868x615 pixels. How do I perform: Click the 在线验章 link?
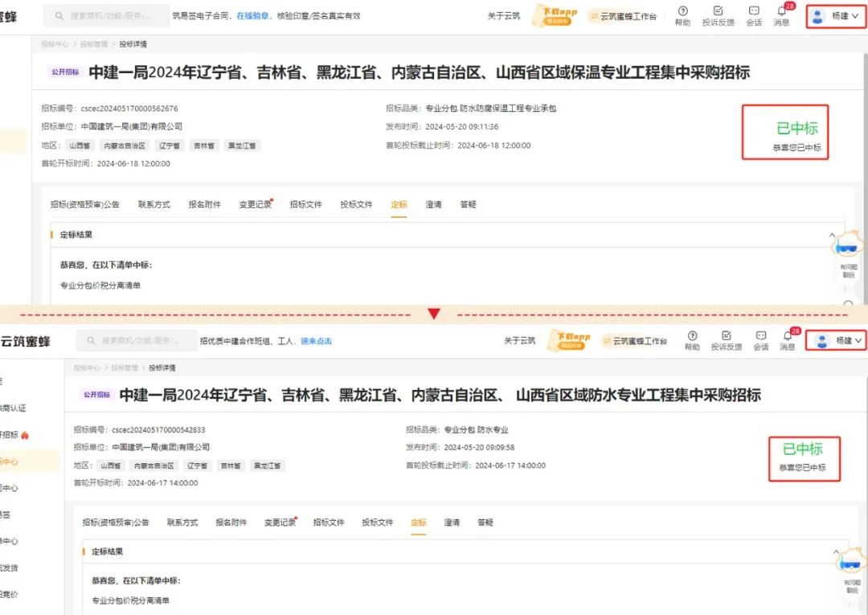pyautogui.click(x=253, y=16)
